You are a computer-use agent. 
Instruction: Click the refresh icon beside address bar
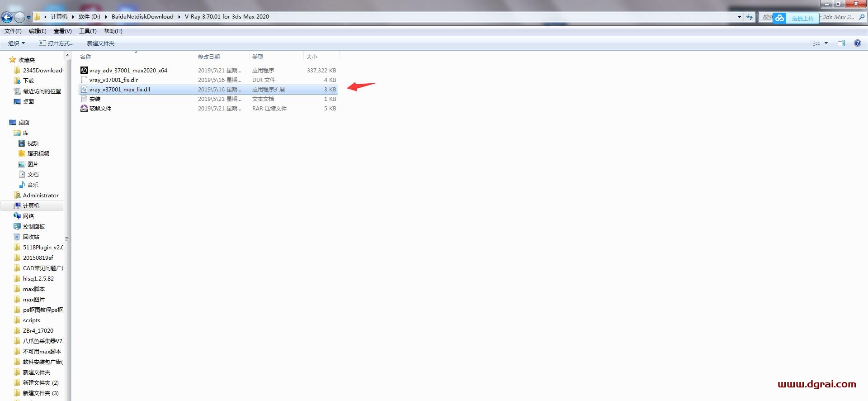[750, 17]
